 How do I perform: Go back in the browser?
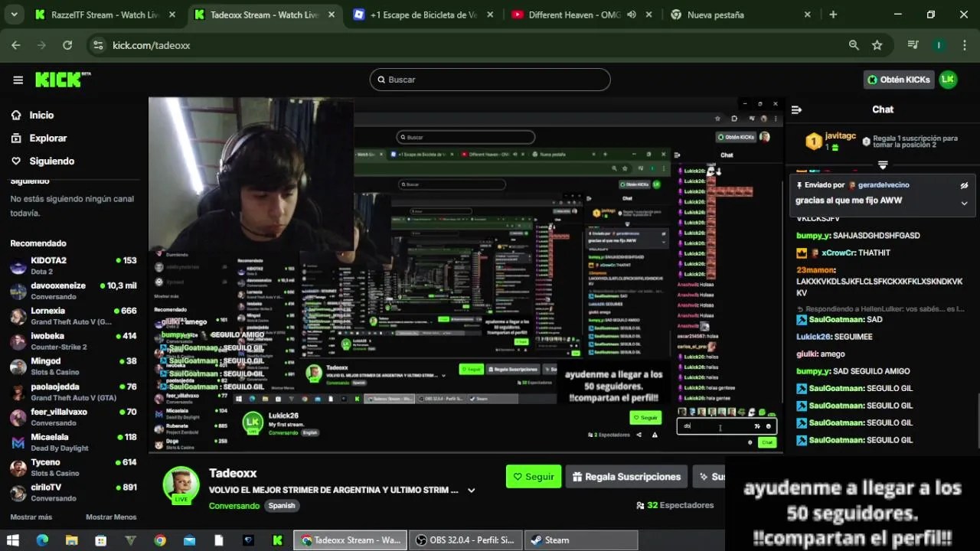coord(16,45)
